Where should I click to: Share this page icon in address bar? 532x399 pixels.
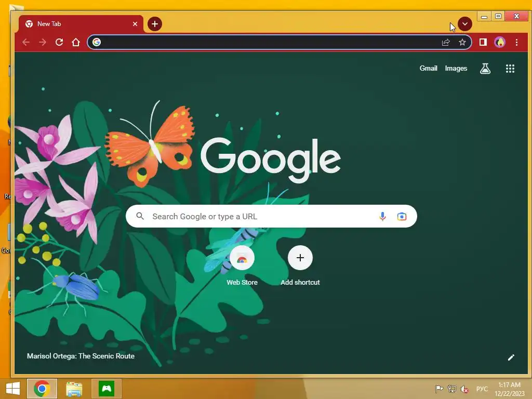pyautogui.click(x=445, y=42)
